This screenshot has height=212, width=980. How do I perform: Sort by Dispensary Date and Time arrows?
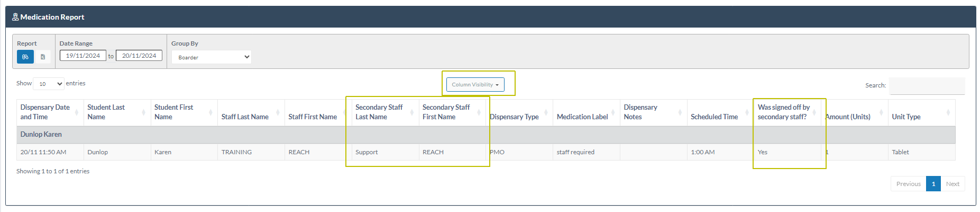pos(76,112)
